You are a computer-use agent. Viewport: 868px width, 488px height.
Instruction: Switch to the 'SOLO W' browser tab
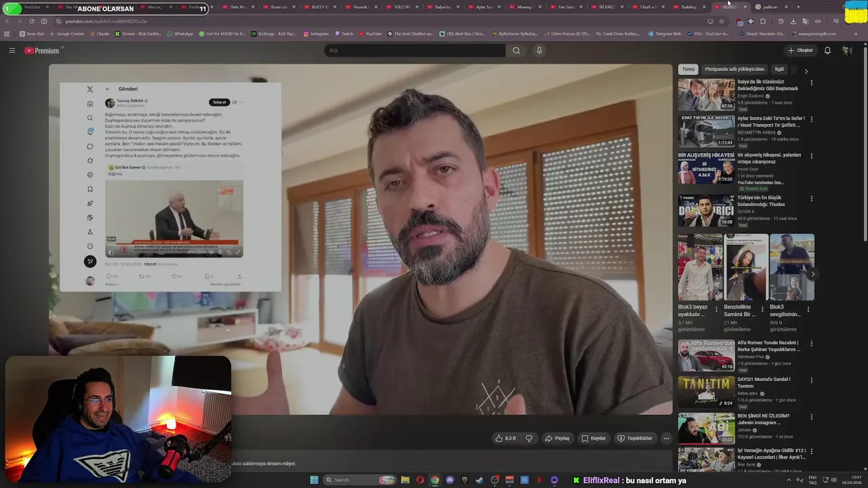[401, 7]
